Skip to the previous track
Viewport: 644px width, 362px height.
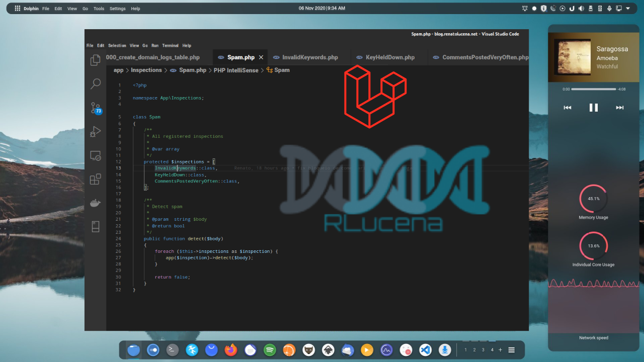(x=568, y=108)
